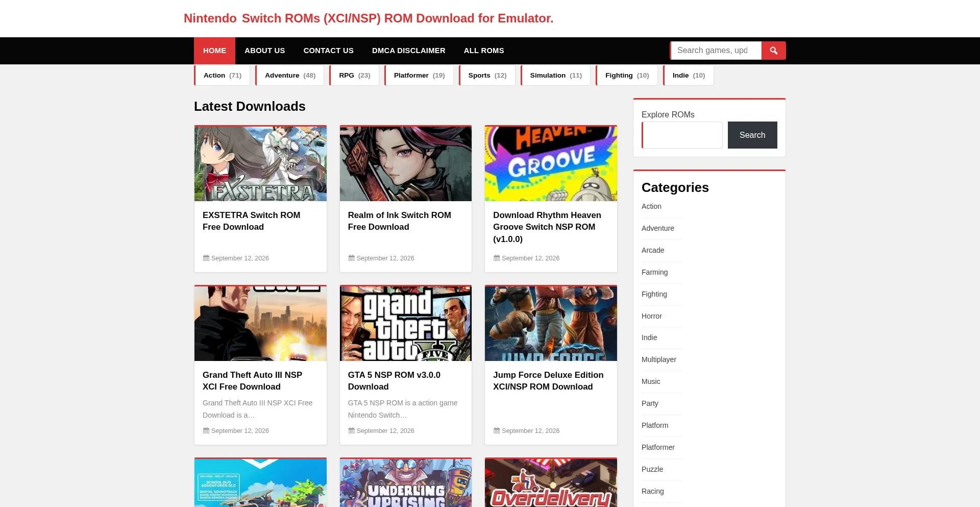Open the Horror category link

(x=652, y=316)
